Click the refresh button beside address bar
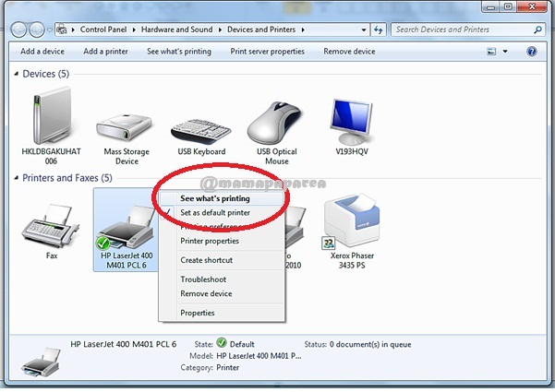The height and width of the screenshot is (392, 555). (x=379, y=30)
